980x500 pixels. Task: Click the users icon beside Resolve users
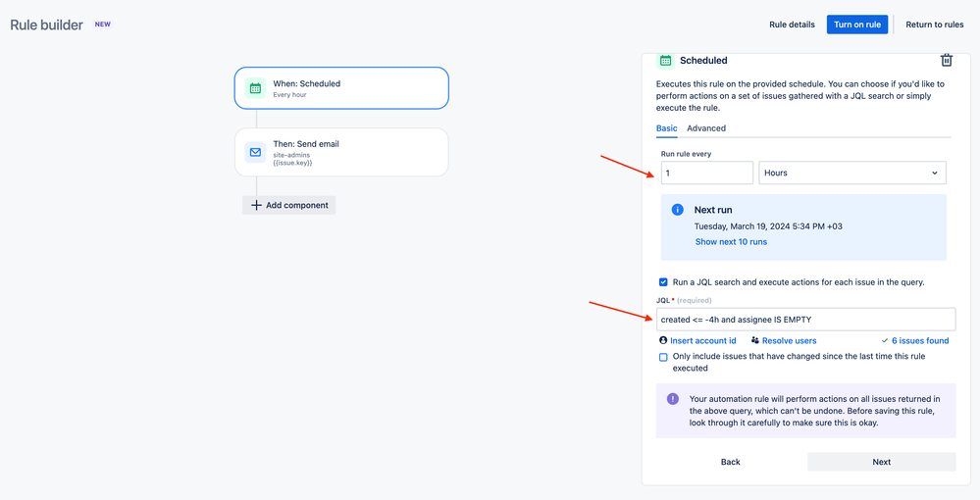click(755, 340)
